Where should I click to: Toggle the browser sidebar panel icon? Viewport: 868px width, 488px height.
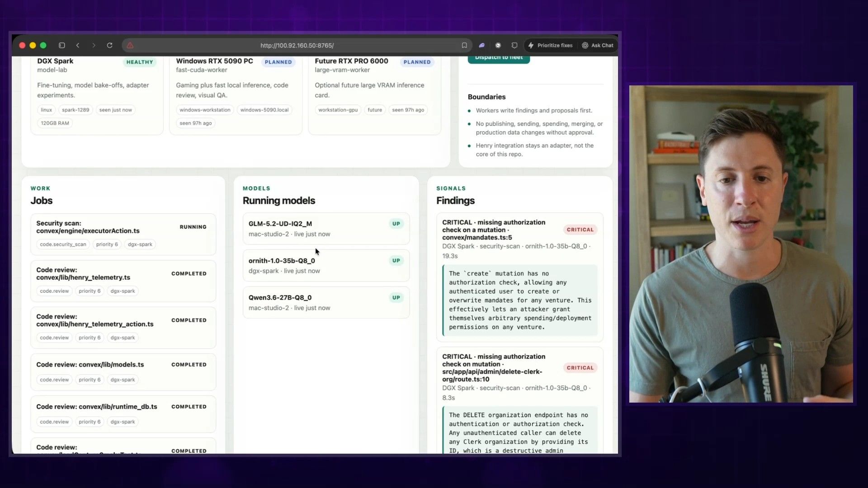click(62, 45)
